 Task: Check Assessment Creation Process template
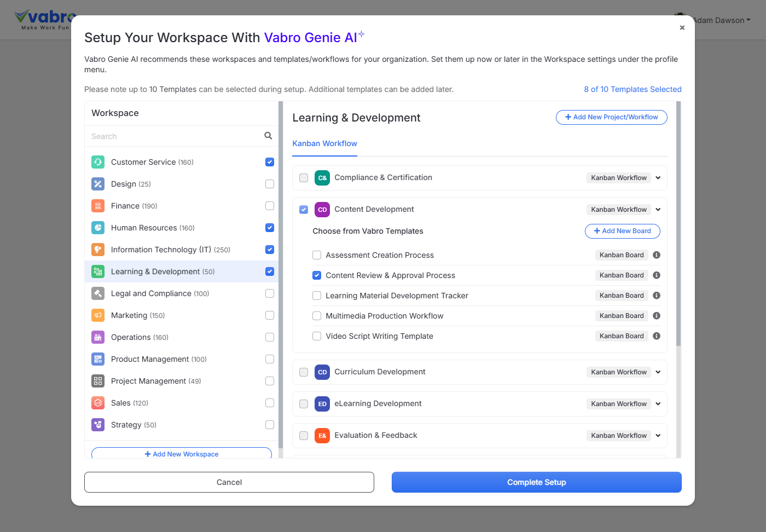(317, 255)
